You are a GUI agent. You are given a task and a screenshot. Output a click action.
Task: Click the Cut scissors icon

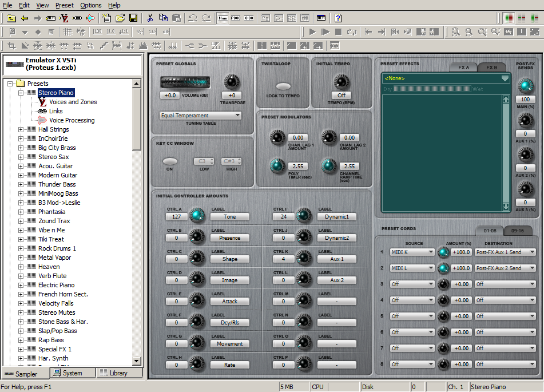150,18
